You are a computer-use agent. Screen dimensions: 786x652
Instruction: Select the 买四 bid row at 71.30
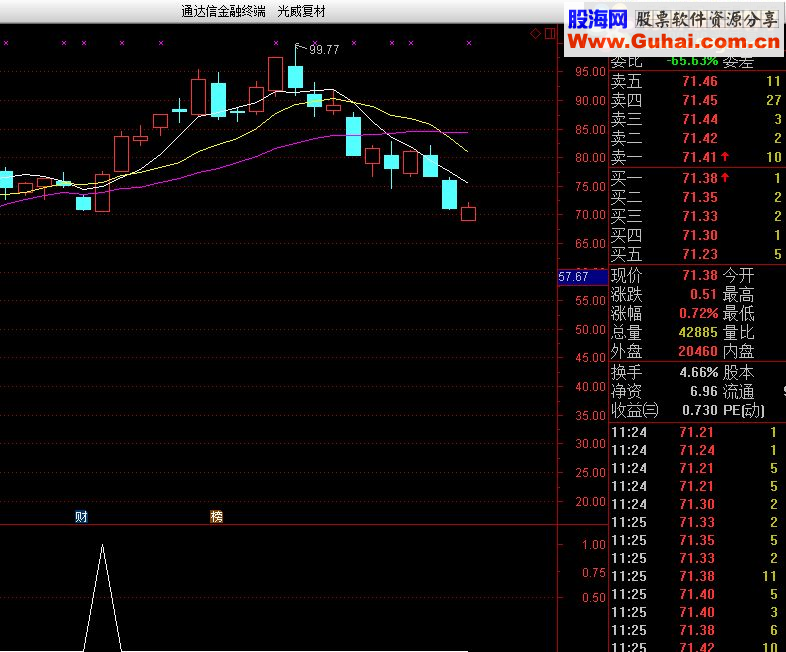(x=697, y=235)
